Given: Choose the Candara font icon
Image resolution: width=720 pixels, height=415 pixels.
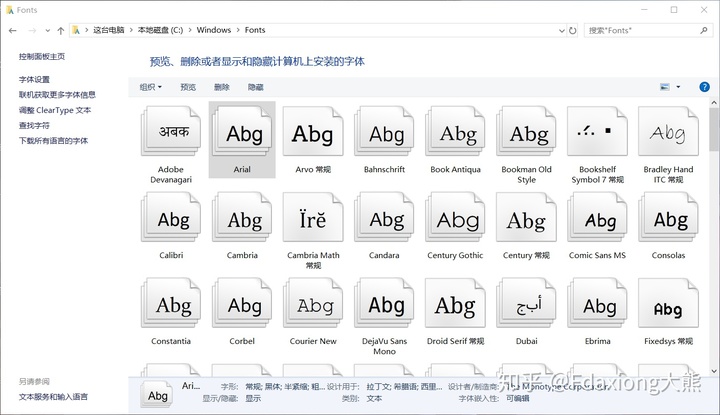Looking at the screenshot, I should [x=384, y=217].
